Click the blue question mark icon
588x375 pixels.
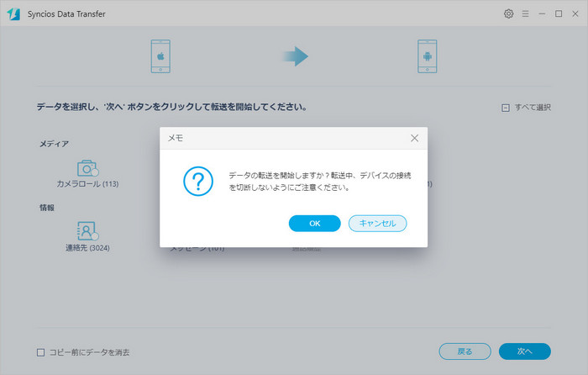point(198,182)
